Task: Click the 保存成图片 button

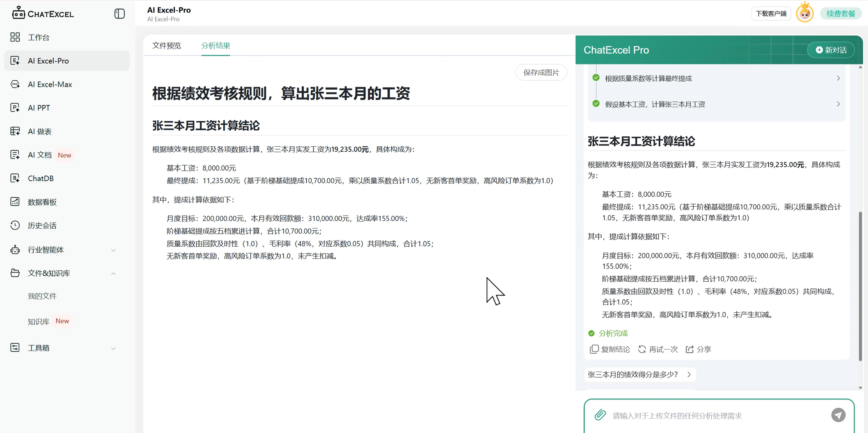Action: 541,72
